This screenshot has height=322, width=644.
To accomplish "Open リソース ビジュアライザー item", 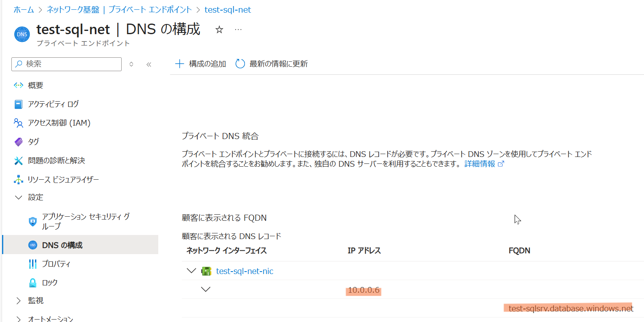I will (63, 179).
